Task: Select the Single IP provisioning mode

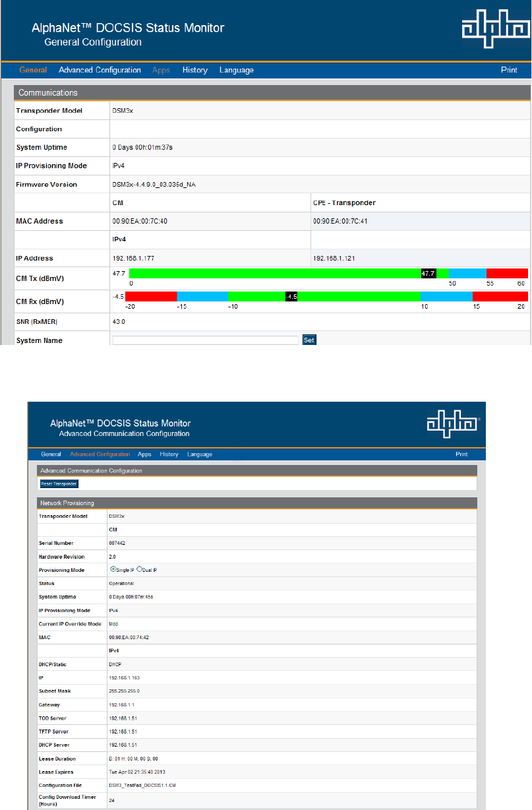Action: click(x=112, y=569)
